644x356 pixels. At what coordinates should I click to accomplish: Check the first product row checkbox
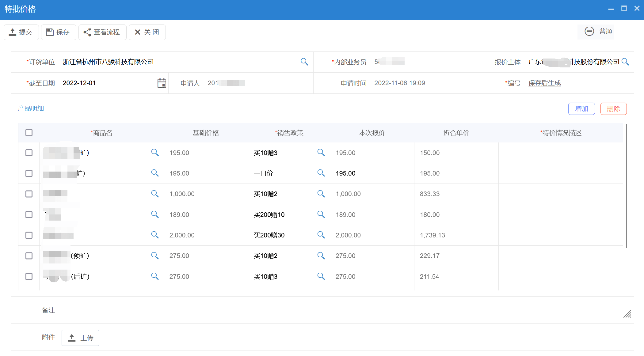tap(29, 152)
